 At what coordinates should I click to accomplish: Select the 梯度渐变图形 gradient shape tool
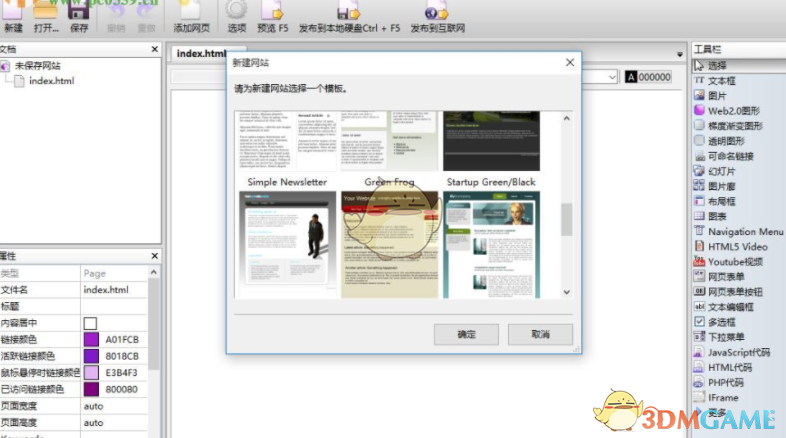(737, 126)
